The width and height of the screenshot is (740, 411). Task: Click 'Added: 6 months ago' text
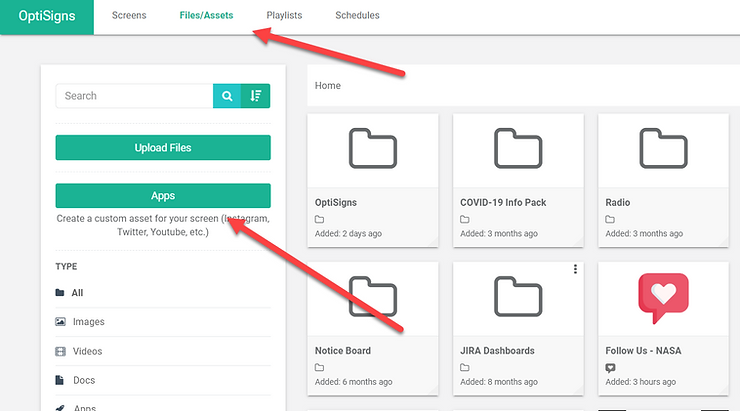point(353,382)
